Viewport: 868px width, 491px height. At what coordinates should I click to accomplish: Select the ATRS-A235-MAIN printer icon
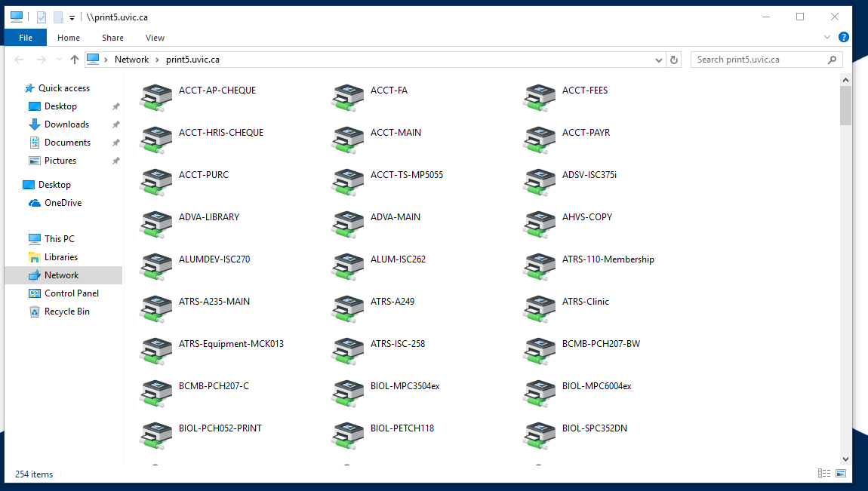click(155, 308)
